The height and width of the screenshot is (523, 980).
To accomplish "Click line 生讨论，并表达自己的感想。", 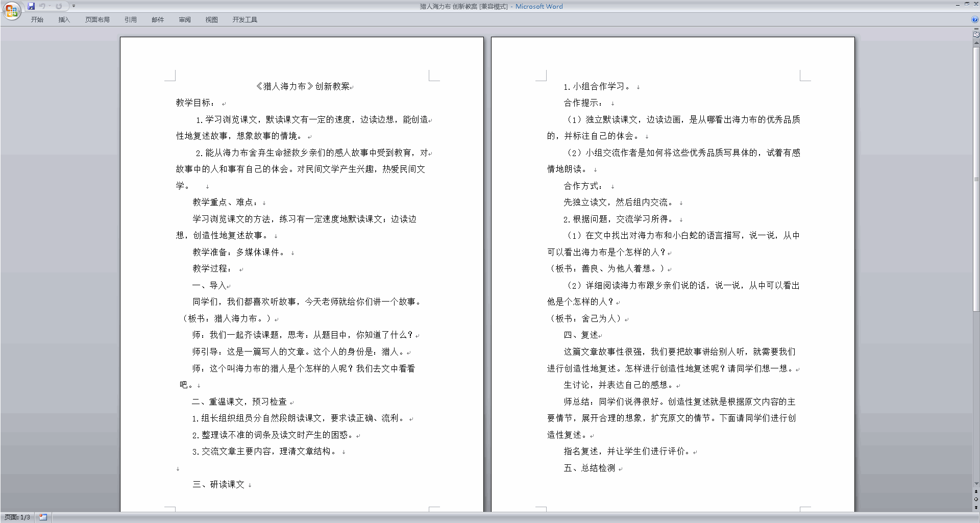I will 620,385.
